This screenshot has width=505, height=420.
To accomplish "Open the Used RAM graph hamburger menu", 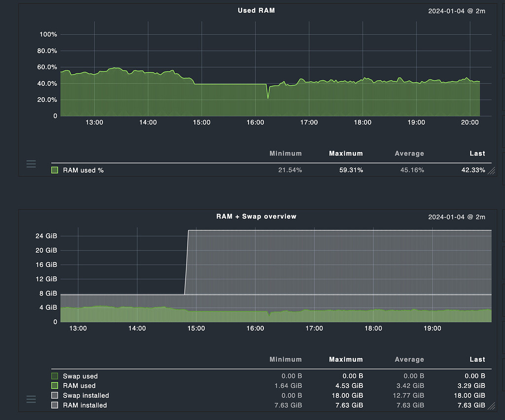I will (31, 164).
